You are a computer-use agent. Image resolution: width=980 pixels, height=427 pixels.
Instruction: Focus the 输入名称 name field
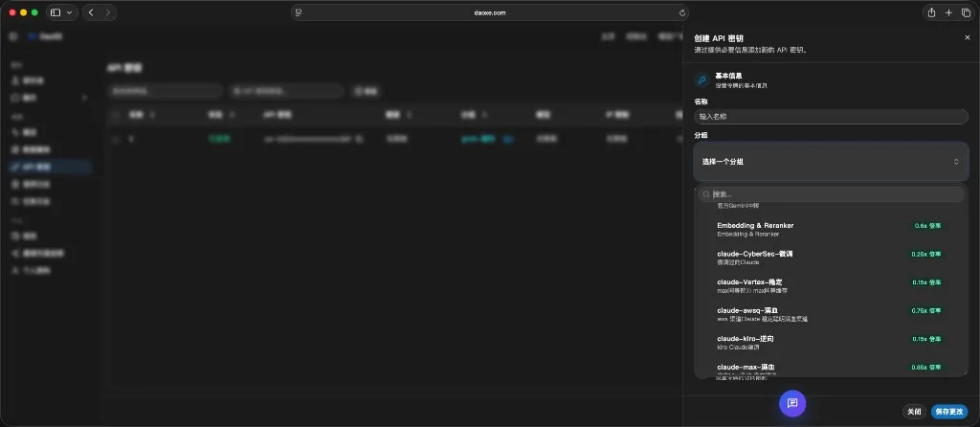click(x=831, y=116)
